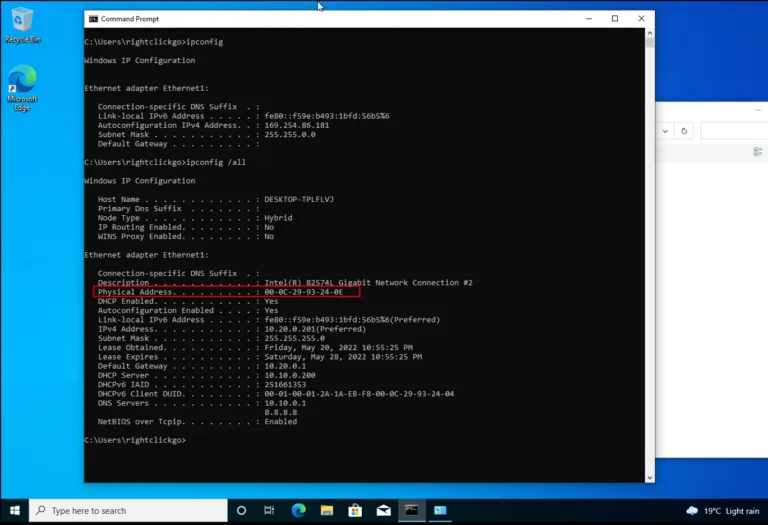The height and width of the screenshot is (525, 768).
Task: Click the Default Gateway value 10.20.0.1
Action: (285, 366)
